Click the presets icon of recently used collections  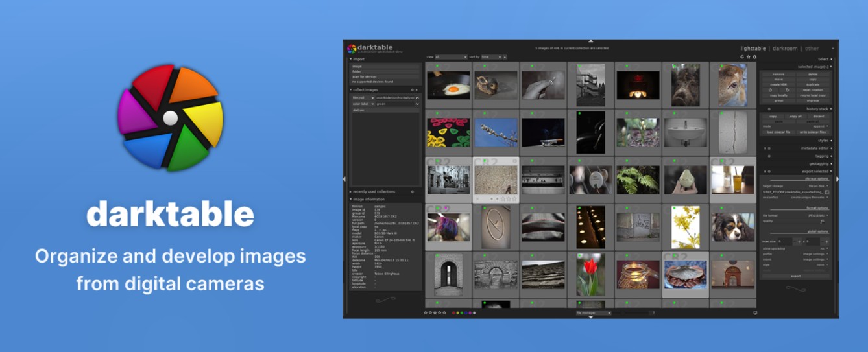click(x=412, y=192)
